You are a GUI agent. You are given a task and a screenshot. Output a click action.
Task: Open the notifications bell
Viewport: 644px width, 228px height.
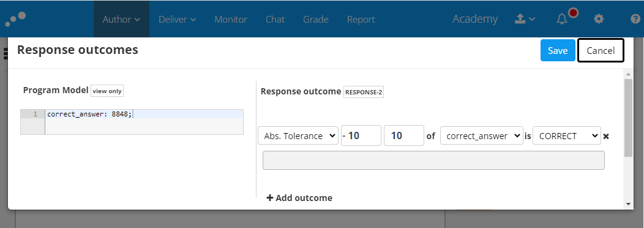coord(562,19)
